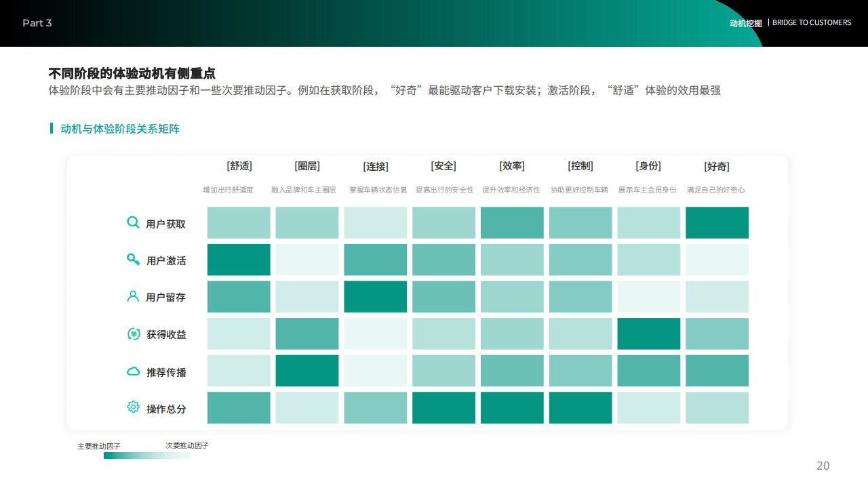The width and height of the screenshot is (868, 488).
Task: Click the 效率 cell in 用户获取 row
Action: click(x=512, y=223)
